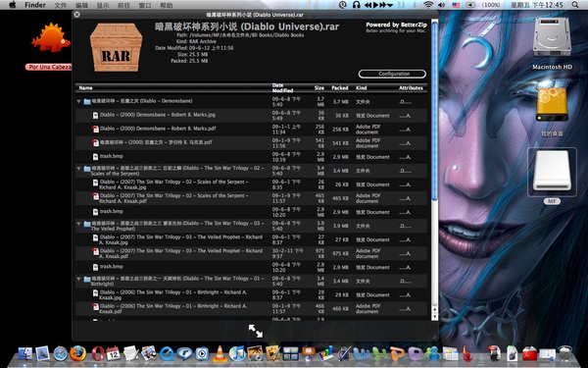The width and height of the screenshot is (588, 368).
Task: Select the Demonsbane - Robert B. Marks.pdf row
Action: [251, 130]
